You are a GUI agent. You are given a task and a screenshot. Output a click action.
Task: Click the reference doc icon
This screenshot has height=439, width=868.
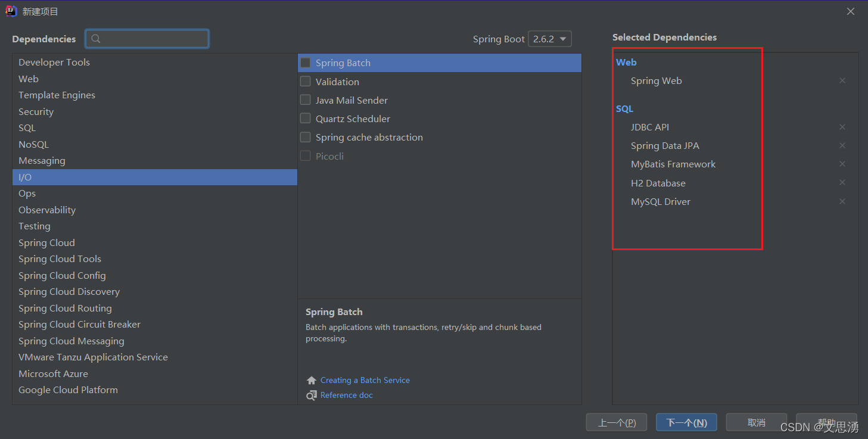click(x=312, y=395)
